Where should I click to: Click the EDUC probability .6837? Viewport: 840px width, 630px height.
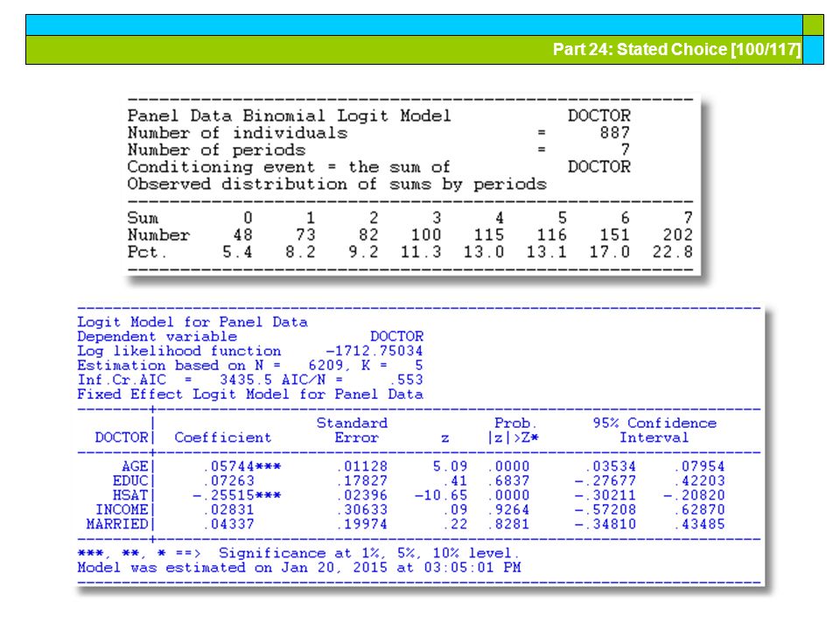point(508,481)
